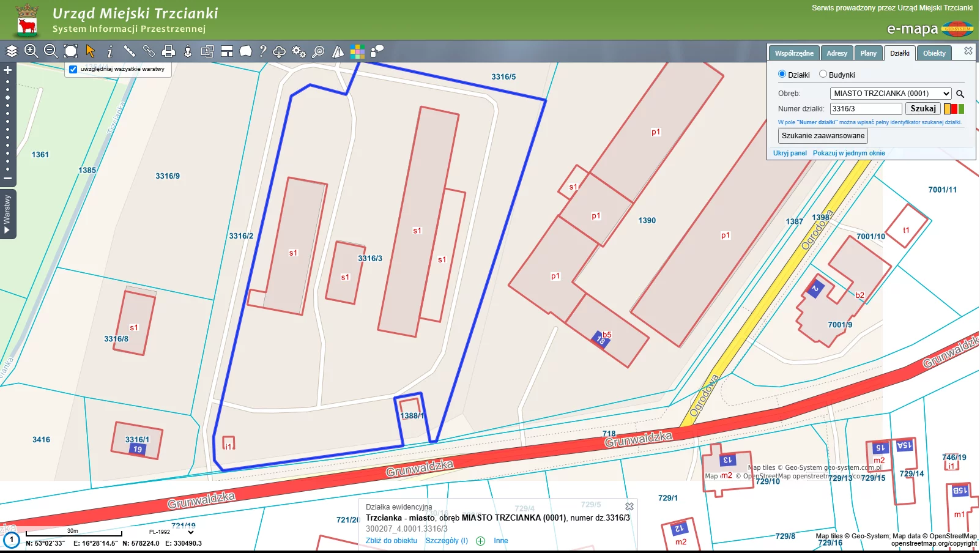980x553 pixels.
Task: Click the red highlight color swatch
Action: coord(954,109)
